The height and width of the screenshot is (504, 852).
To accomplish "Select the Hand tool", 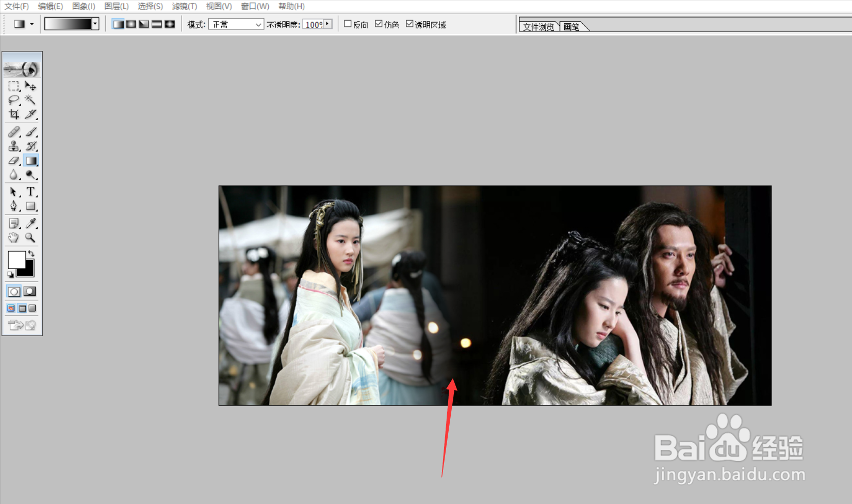I will coord(14,238).
